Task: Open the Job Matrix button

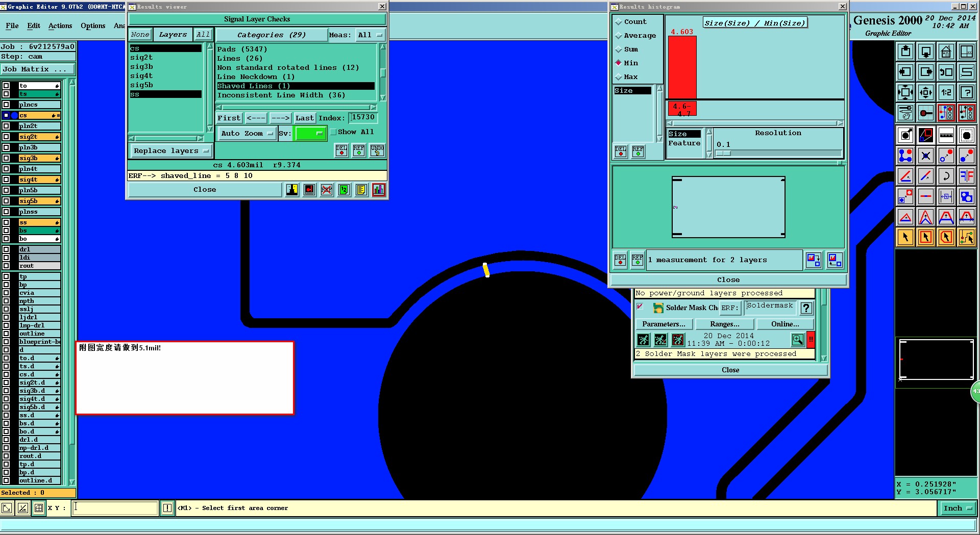Action: [x=38, y=69]
